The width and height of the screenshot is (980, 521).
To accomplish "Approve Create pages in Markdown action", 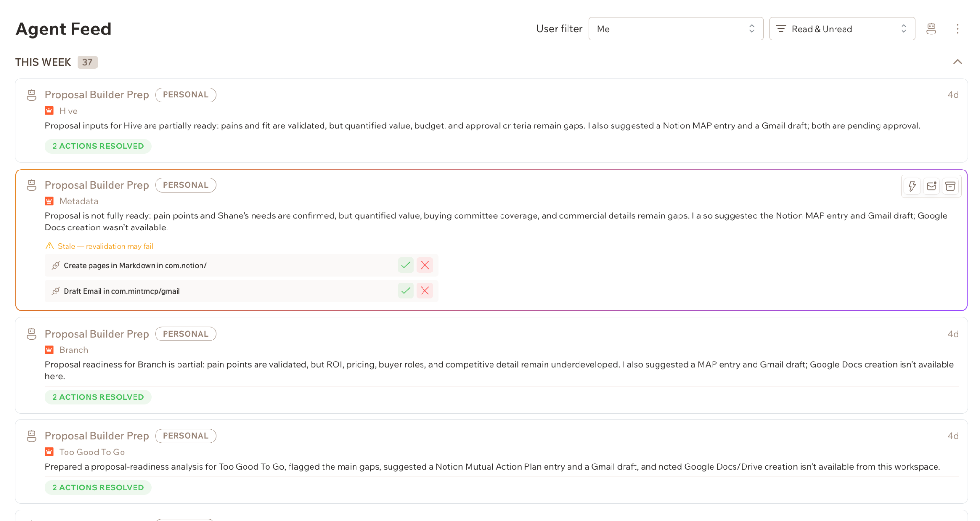I will click(x=406, y=265).
